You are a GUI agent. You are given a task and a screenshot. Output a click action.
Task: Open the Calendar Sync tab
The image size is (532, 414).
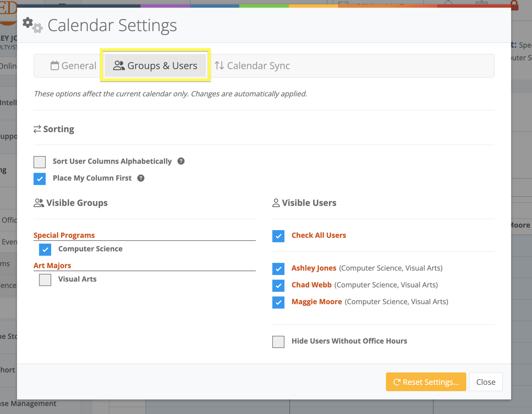[x=252, y=65]
